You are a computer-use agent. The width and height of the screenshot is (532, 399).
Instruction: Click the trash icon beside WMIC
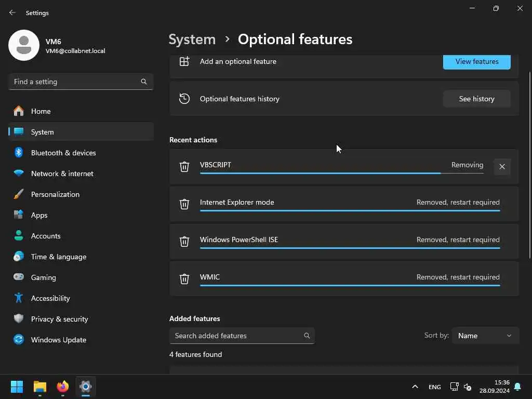[184, 279]
